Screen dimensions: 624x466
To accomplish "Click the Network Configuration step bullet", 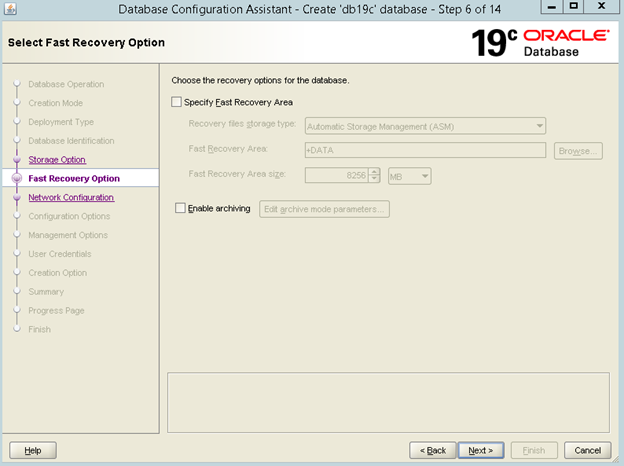I will 17,197.
